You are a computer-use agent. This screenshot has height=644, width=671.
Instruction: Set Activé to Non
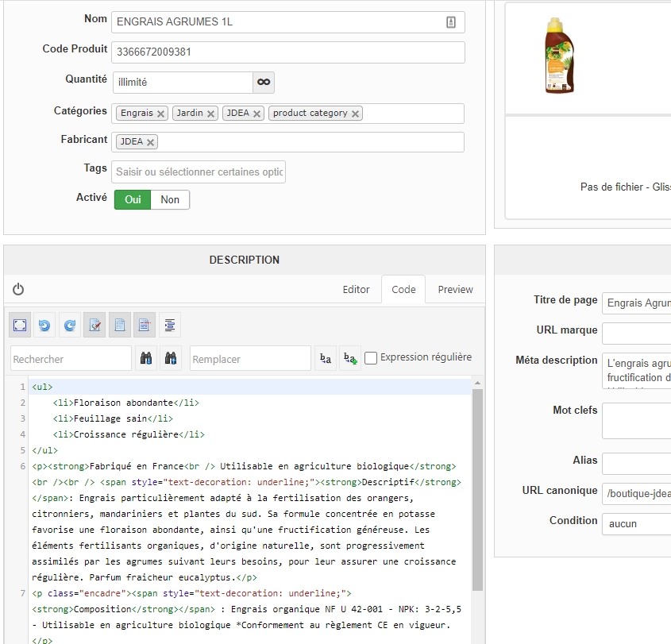tap(170, 199)
